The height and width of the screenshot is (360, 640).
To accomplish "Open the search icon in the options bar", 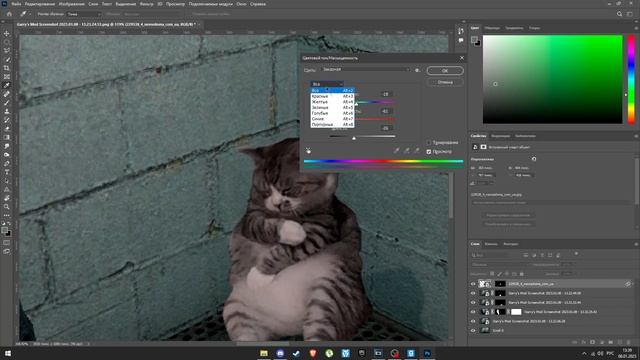I will 619,14.
